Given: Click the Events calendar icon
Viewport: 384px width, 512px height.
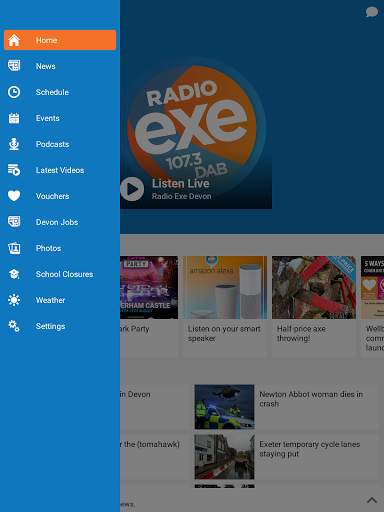Looking at the screenshot, I should pyautogui.click(x=14, y=118).
